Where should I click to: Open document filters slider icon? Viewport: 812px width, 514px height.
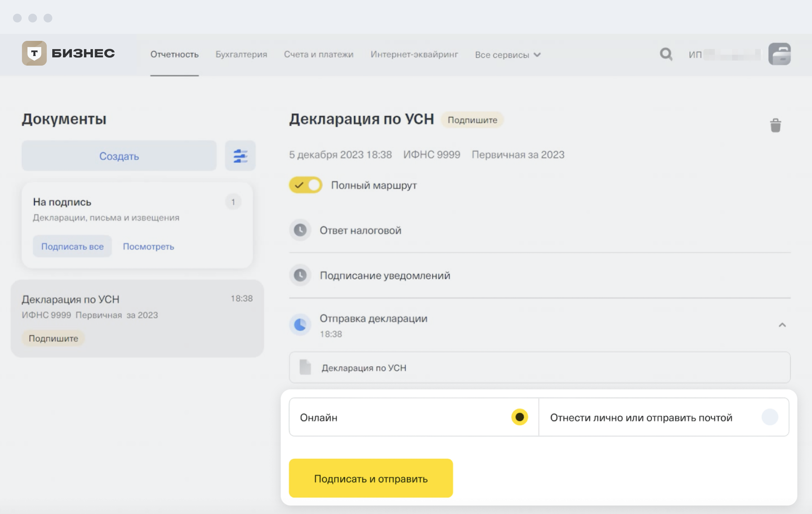[x=240, y=156]
